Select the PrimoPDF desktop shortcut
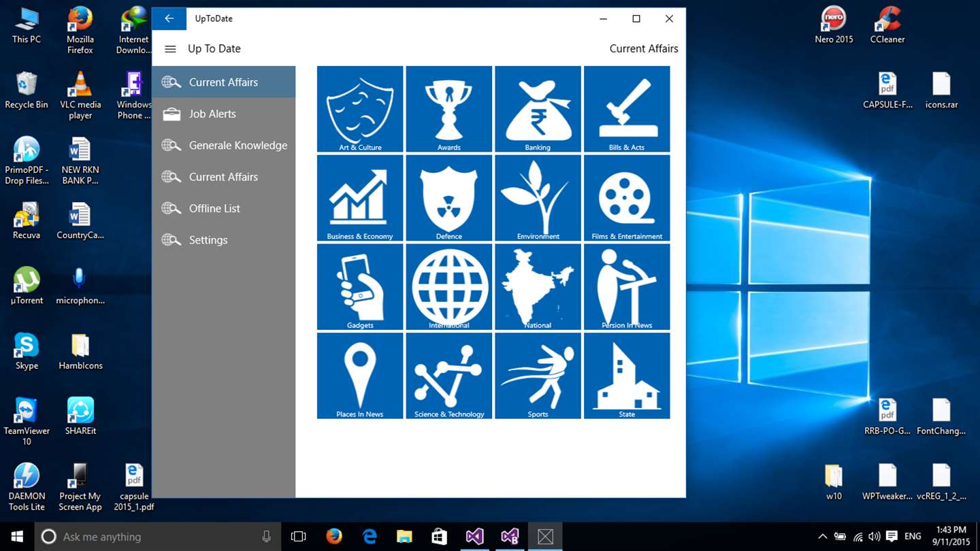 [x=27, y=161]
